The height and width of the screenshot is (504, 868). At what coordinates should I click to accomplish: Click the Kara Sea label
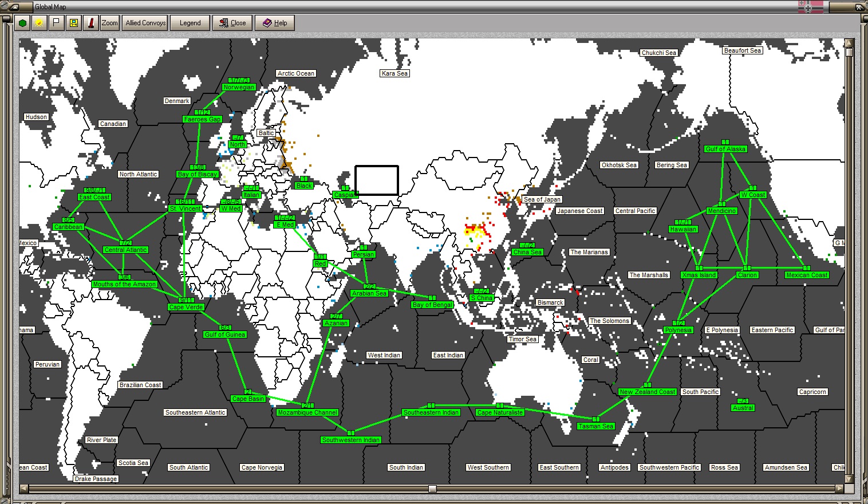click(x=394, y=73)
